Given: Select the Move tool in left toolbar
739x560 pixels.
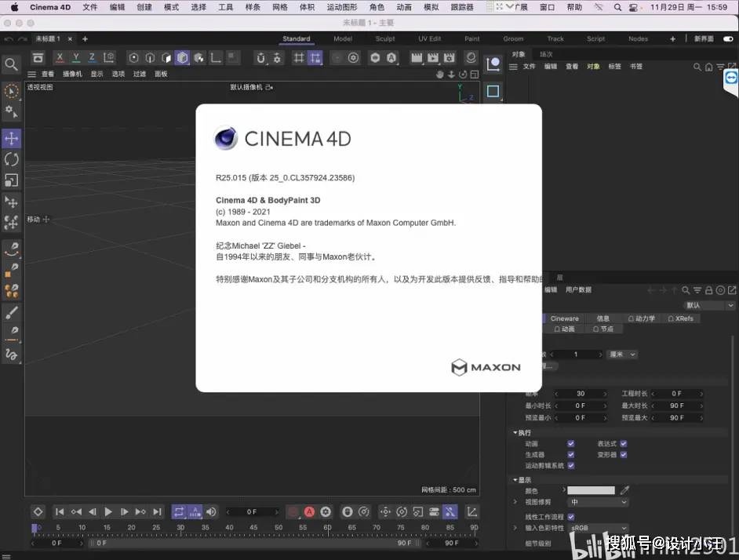Looking at the screenshot, I should (12, 139).
